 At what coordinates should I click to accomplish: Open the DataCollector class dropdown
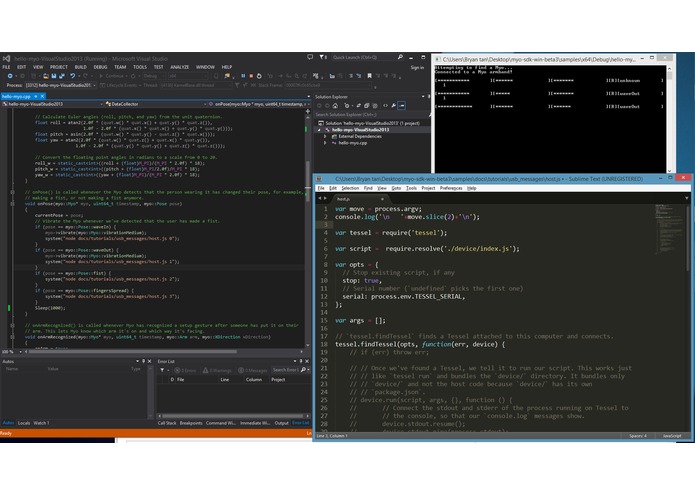pyautogui.click(x=205, y=104)
